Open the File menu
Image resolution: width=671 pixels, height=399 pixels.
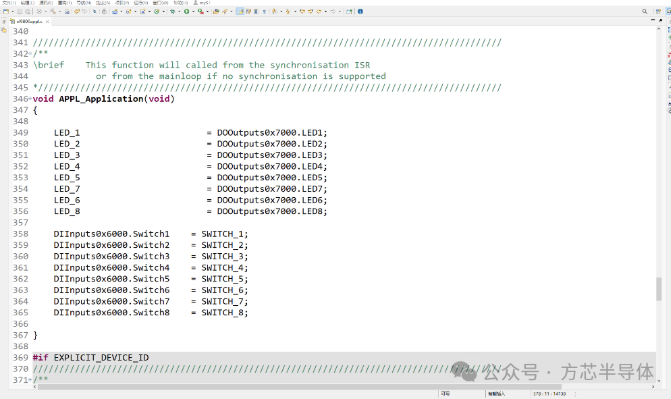[9, 3]
